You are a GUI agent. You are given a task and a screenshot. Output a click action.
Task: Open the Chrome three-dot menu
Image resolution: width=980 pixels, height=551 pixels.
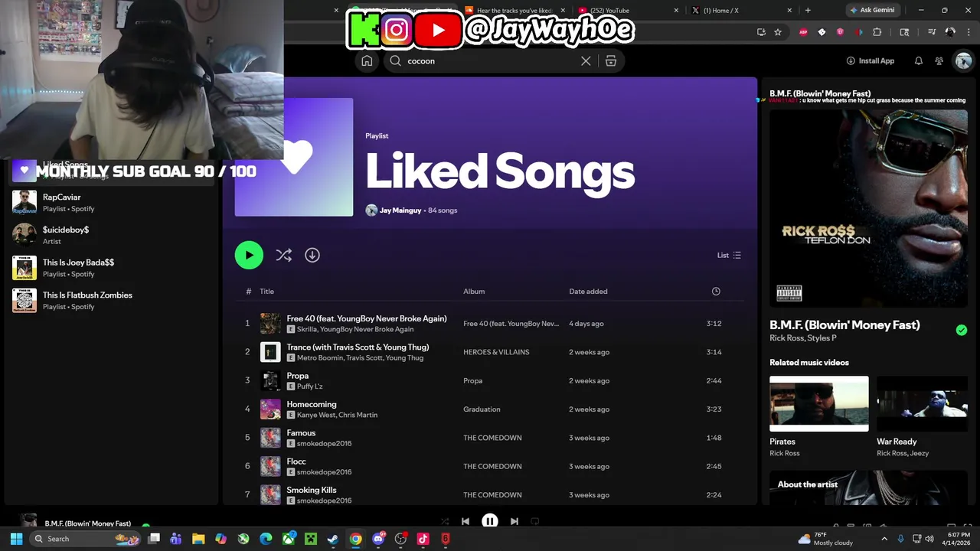pos(969,32)
